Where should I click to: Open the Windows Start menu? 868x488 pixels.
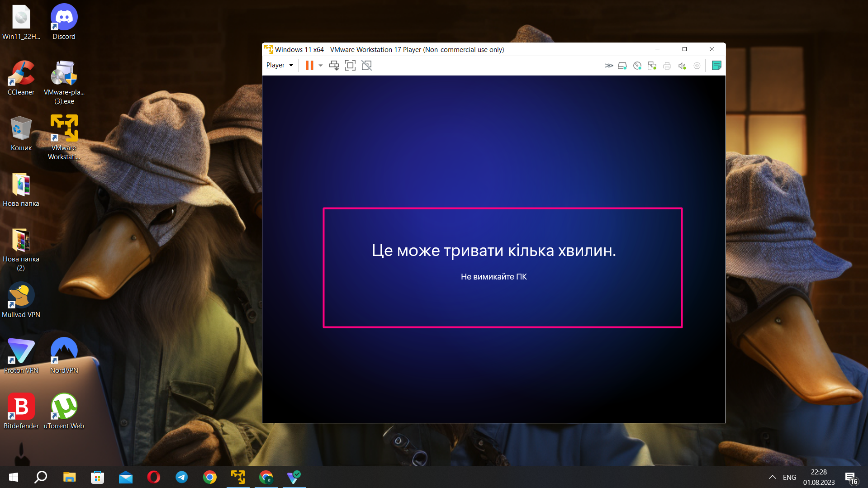point(14,477)
